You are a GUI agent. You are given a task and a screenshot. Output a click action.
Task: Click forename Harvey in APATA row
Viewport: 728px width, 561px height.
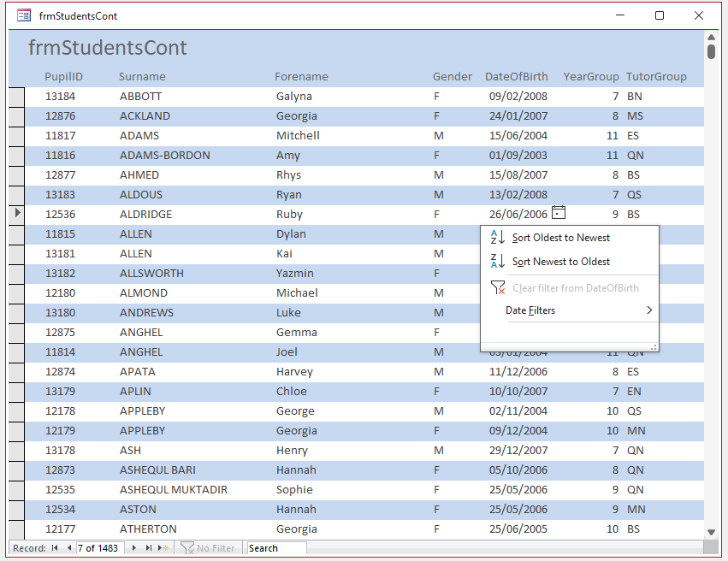click(295, 372)
